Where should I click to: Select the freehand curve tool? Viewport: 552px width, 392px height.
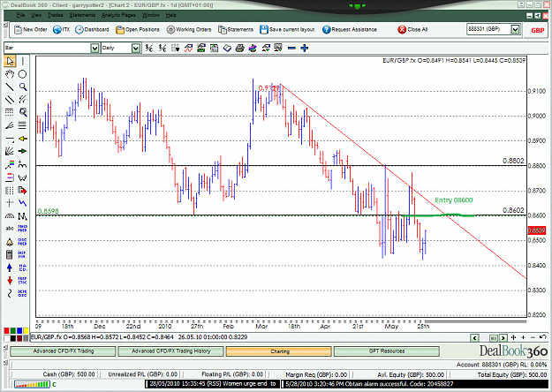pos(10,293)
